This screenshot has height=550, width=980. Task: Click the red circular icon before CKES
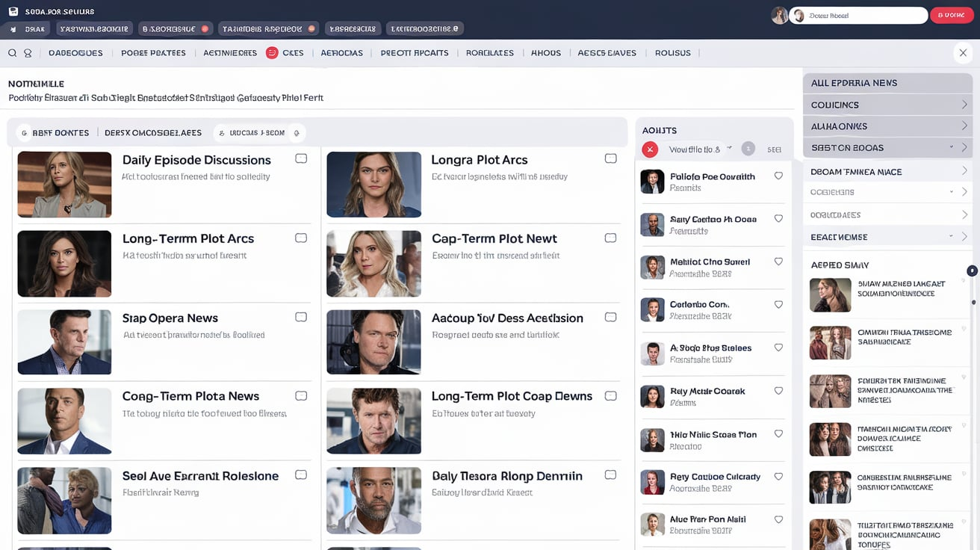point(272,52)
